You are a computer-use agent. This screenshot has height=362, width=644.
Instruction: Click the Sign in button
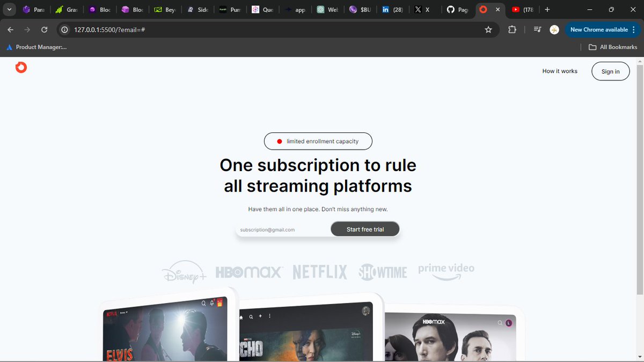click(610, 71)
